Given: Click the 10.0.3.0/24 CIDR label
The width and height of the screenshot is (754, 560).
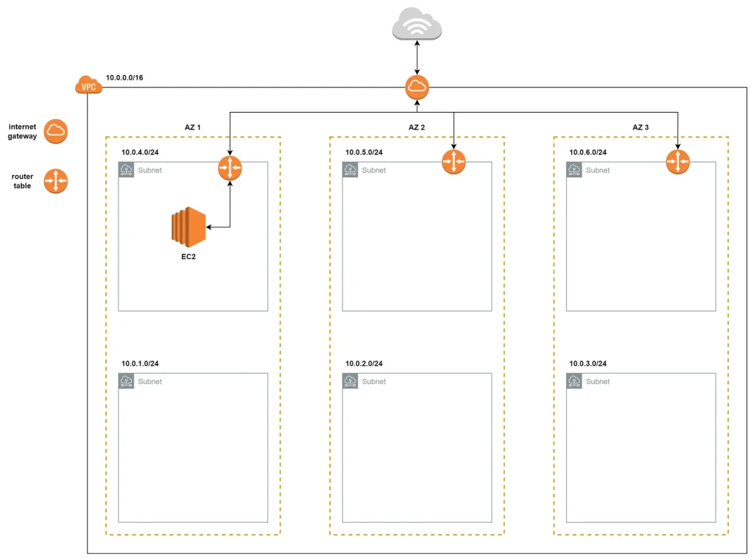Looking at the screenshot, I should coord(588,364).
